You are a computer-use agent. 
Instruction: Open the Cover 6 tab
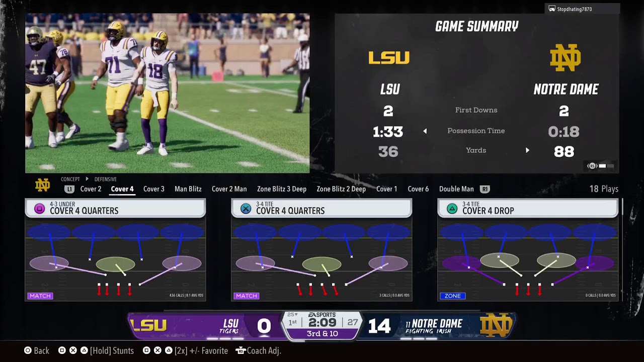pyautogui.click(x=418, y=189)
